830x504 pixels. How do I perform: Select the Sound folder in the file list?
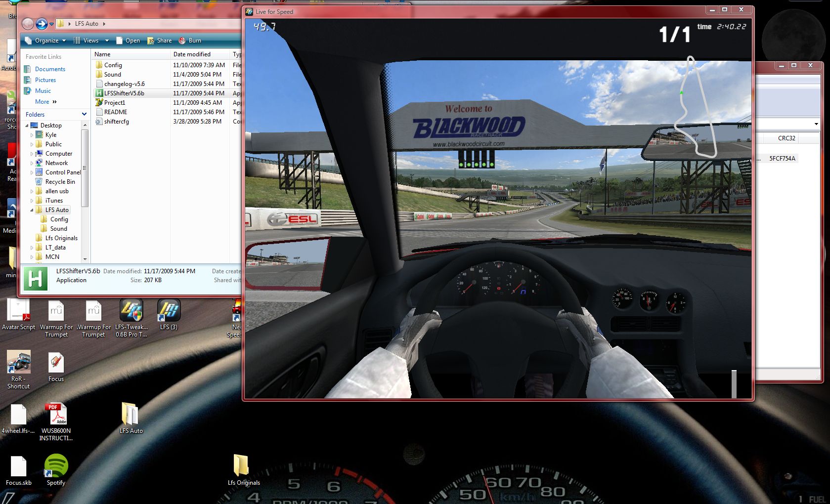click(113, 75)
